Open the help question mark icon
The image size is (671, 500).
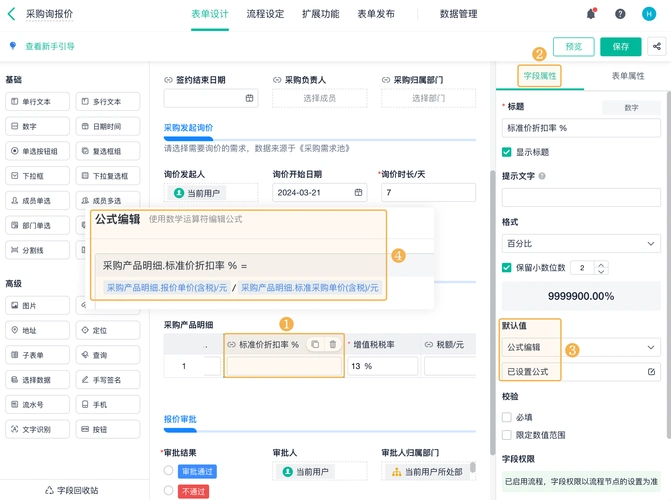click(620, 14)
